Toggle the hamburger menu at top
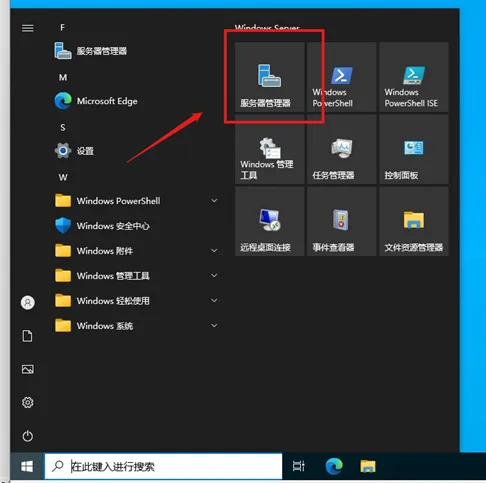Viewport: 486px width, 483px height. tap(28, 28)
